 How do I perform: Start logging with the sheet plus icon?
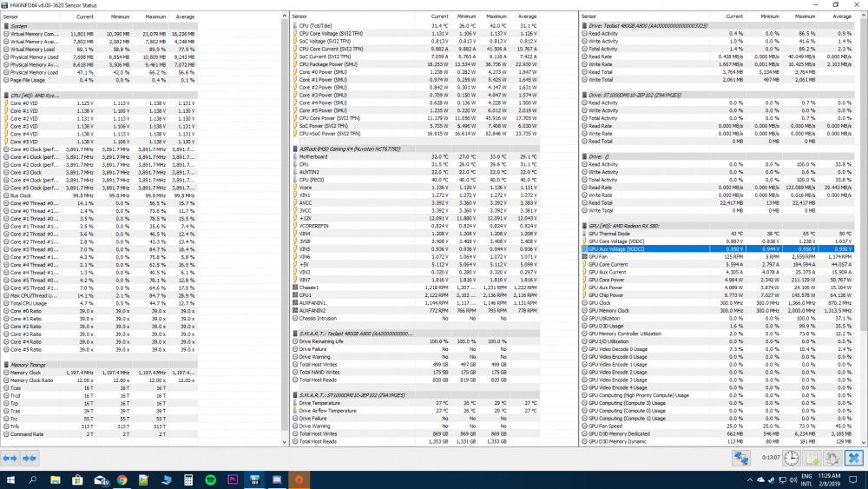pyautogui.click(x=812, y=458)
